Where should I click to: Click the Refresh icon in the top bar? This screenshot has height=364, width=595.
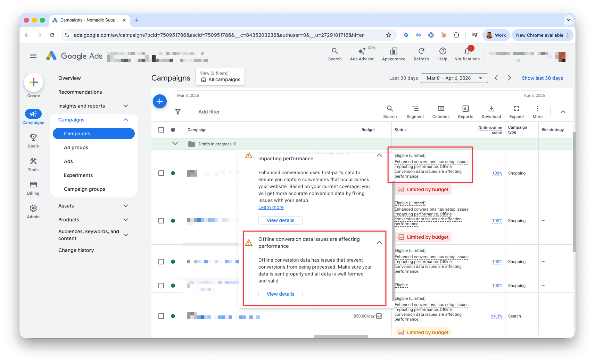click(x=421, y=52)
